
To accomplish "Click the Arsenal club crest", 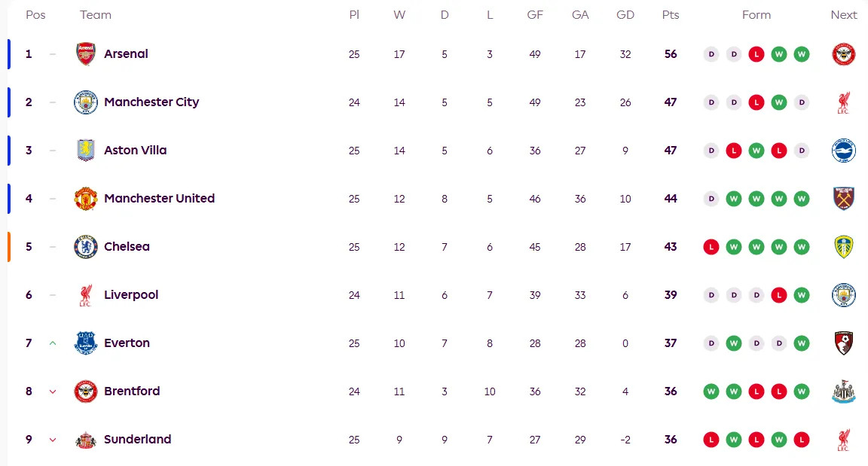I will point(86,54).
